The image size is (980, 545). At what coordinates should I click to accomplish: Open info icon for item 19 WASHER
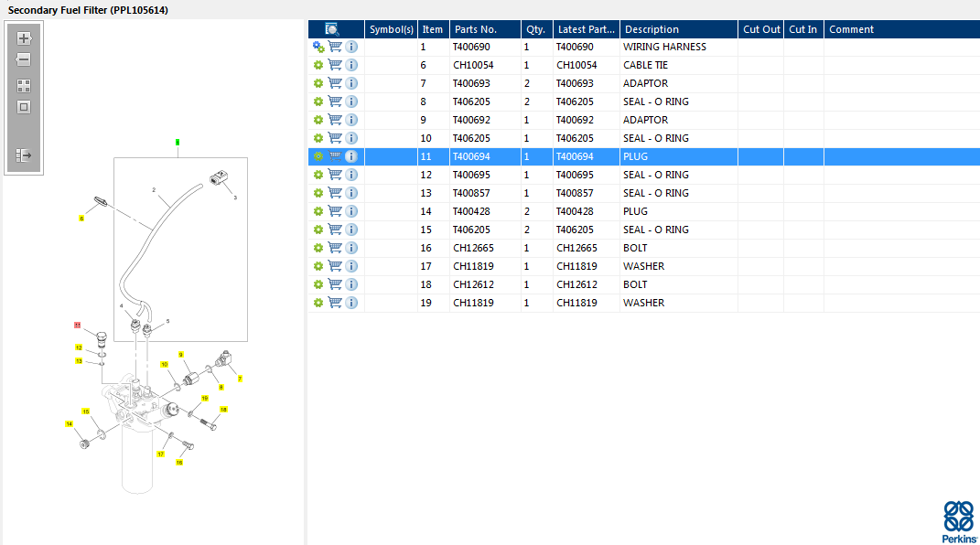(351, 303)
